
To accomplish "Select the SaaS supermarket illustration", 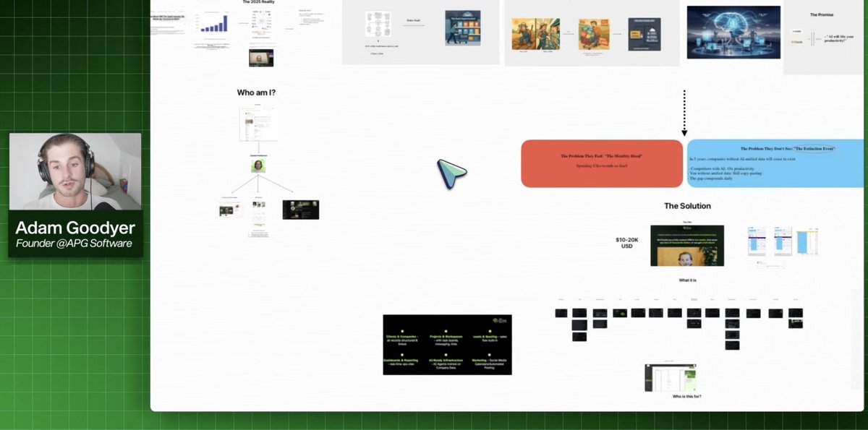I will [x=463, y=28].
